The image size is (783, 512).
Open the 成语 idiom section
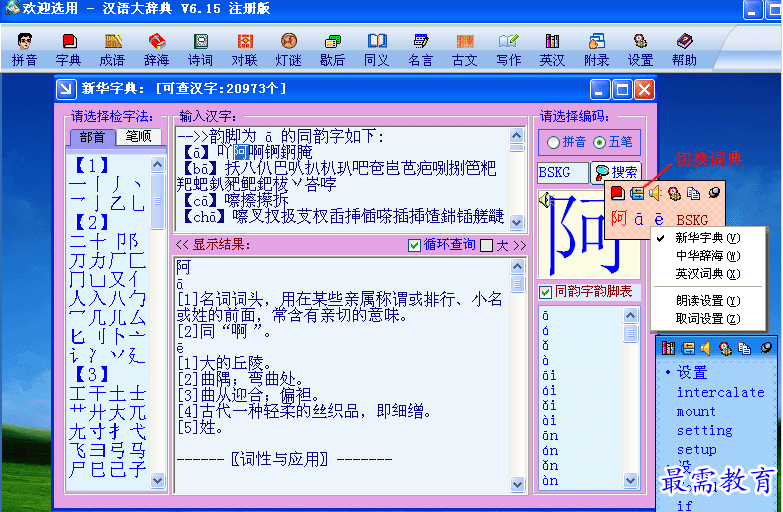(112, 50)
